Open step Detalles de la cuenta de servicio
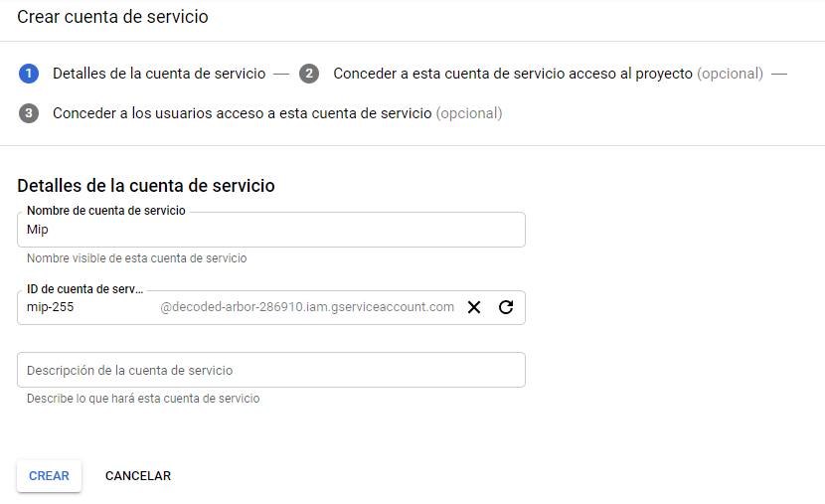 click(x=159, y=74)
